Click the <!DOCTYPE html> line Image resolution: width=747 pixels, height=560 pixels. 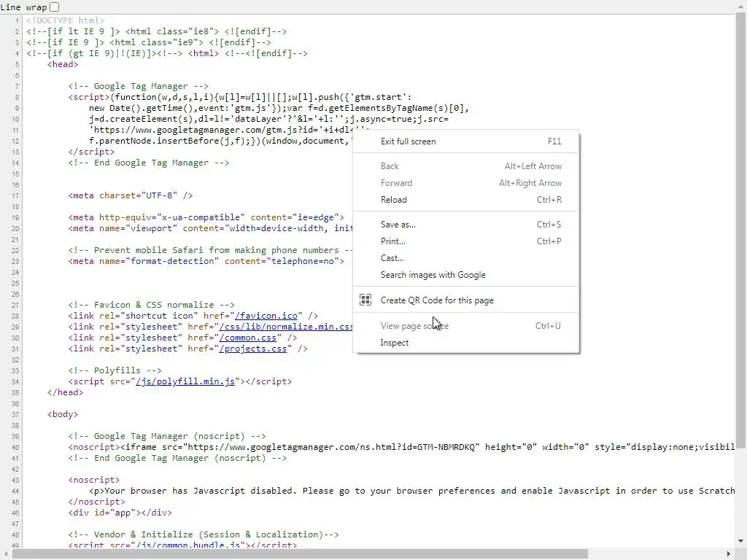(65, 20)
